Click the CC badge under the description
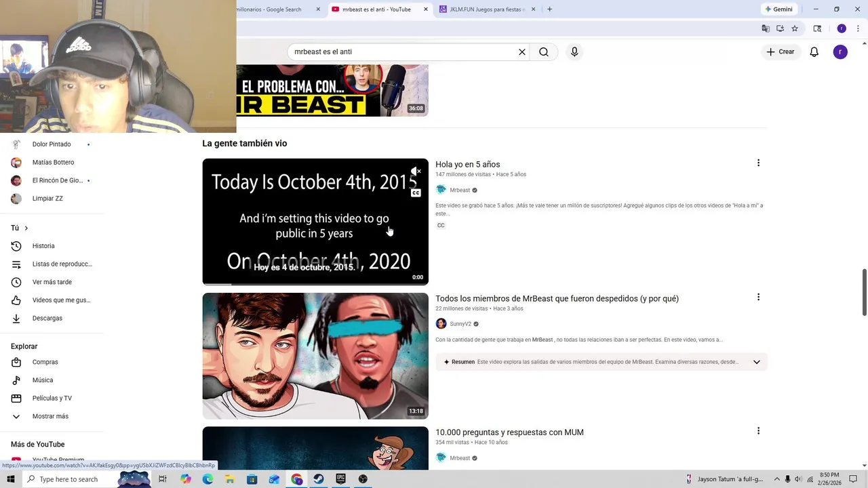Viewport: 868px width, 488px height. tap(441, 225)
